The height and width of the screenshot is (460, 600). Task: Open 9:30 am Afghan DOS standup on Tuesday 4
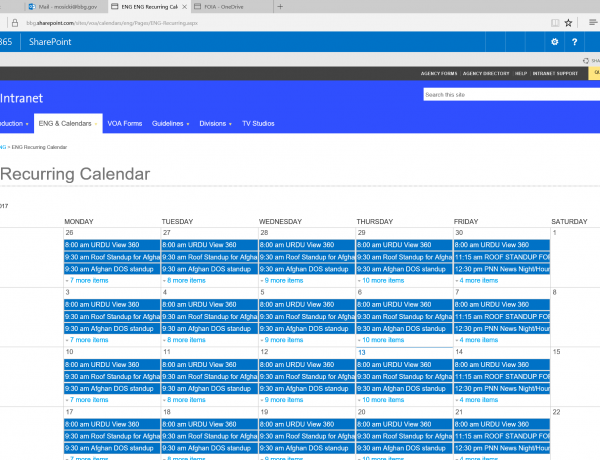(x=209, y=329)
